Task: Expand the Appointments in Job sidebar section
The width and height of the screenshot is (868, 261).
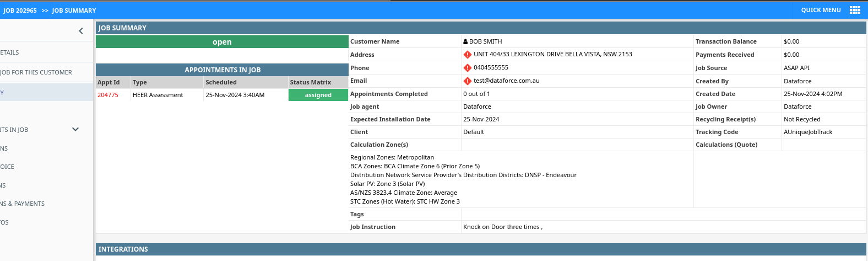Action: point(75,130)
